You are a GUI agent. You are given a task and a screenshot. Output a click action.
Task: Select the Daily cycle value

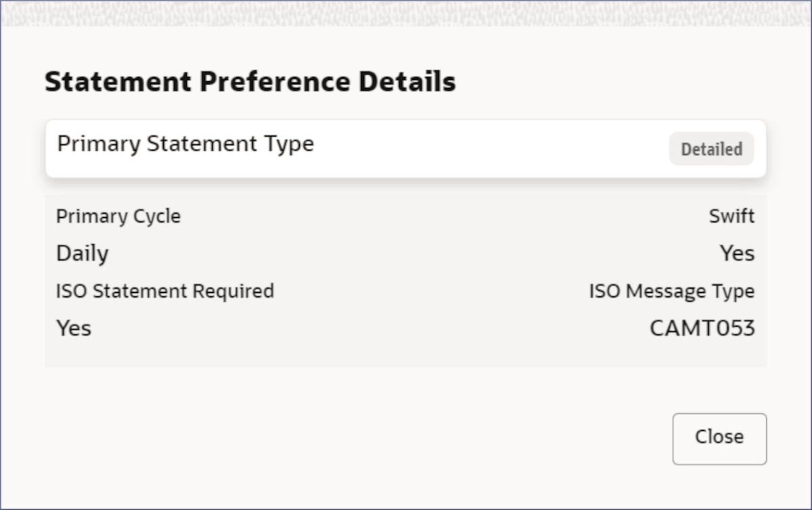tap(82, 254)
